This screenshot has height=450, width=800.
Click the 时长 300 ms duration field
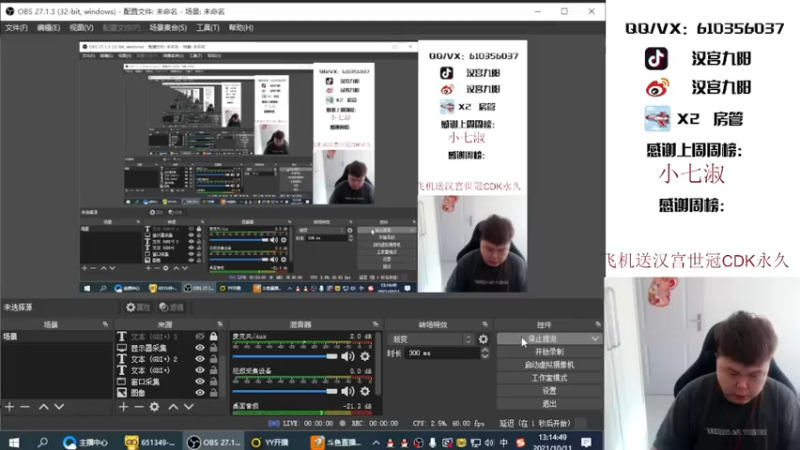[x=442, y=353]
